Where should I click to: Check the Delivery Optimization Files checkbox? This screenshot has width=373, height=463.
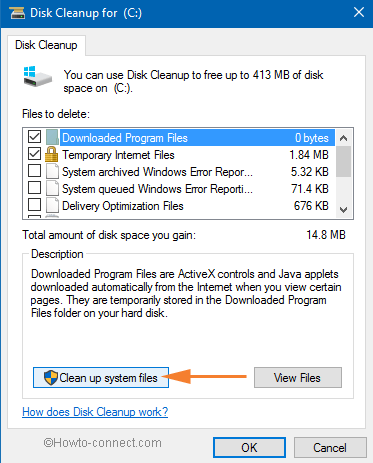coord(34,205)
